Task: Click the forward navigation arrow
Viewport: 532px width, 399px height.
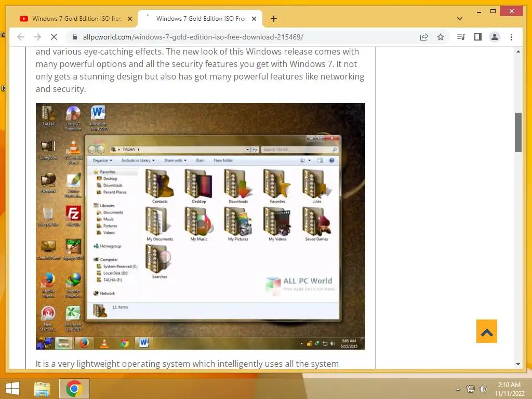Action: 37,37
